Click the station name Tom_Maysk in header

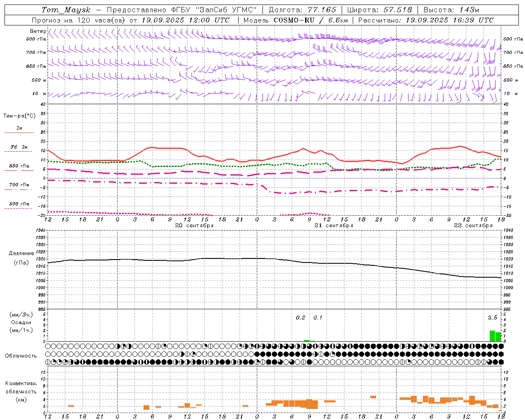pyautogui.click(x=66, y=10)
